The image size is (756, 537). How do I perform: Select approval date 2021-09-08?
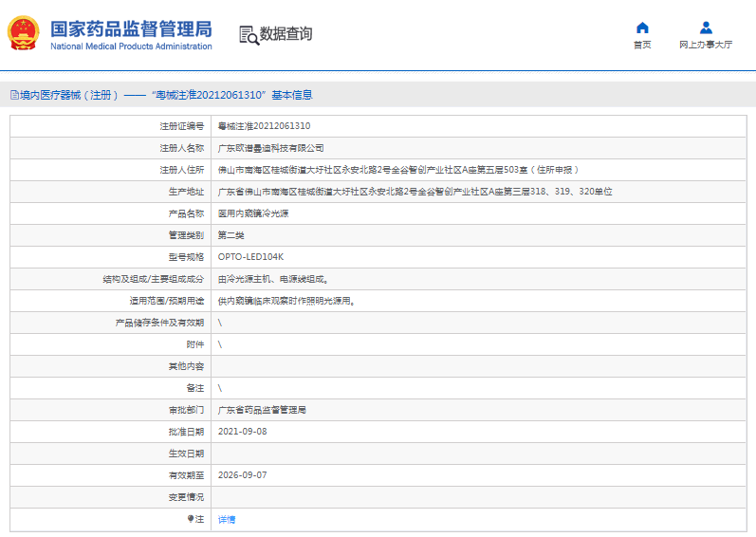(x=243, y=432)
